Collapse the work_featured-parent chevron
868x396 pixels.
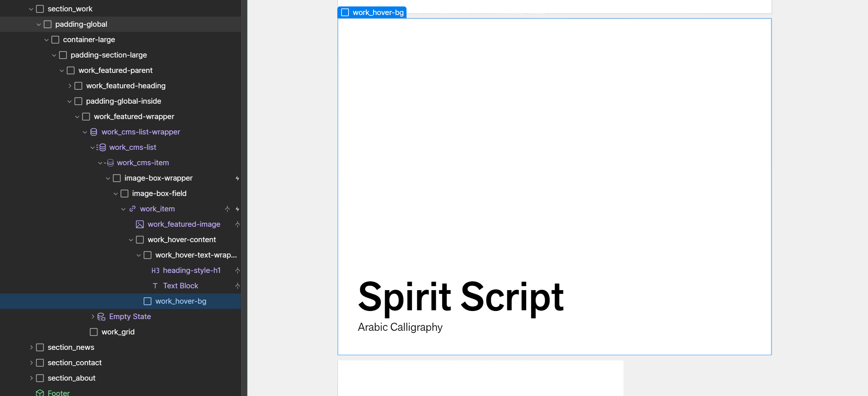point(62,70)
